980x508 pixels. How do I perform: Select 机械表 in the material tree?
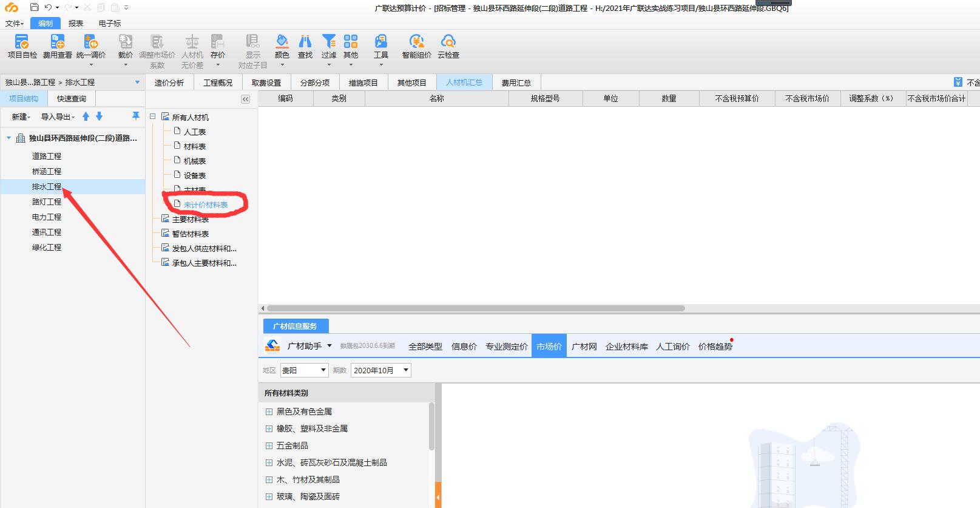coord(195,161)
